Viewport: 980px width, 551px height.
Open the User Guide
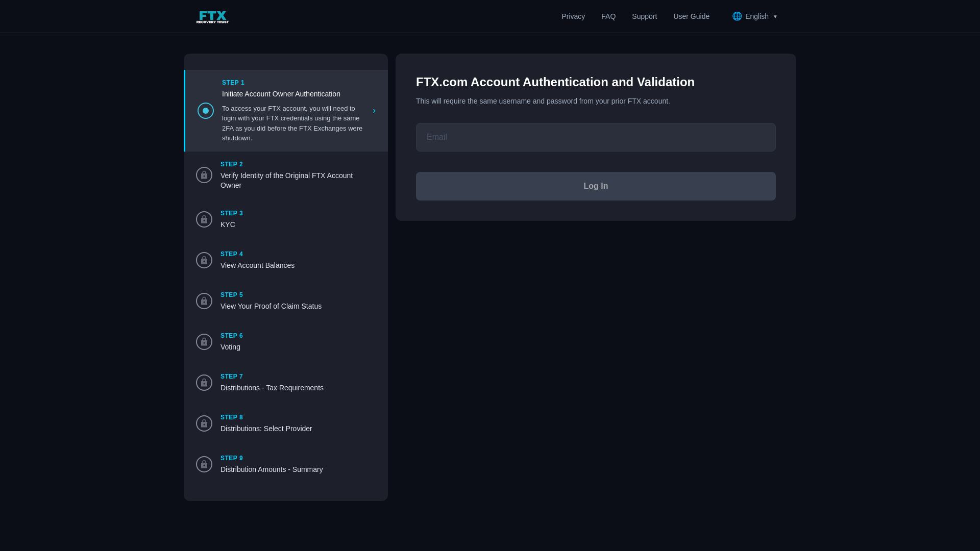pos(691,16)
